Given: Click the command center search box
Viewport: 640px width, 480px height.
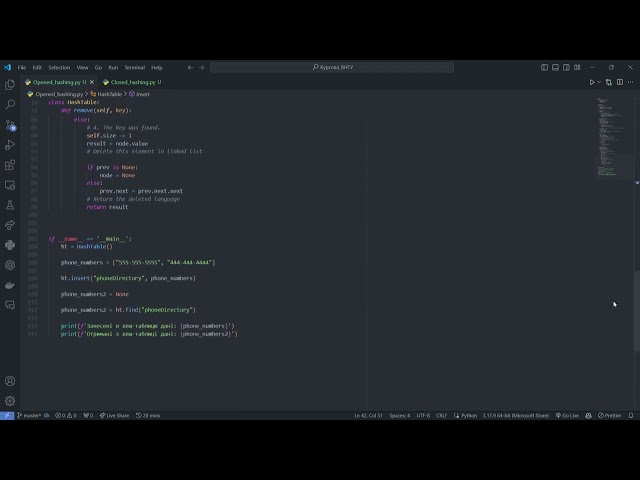Looking at the screenshot, I should click(332, 67).
